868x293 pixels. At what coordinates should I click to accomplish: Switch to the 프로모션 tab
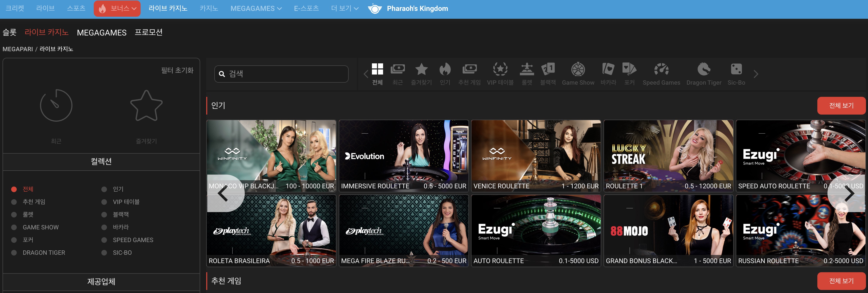pyautogui.click(x=149, y=32)
